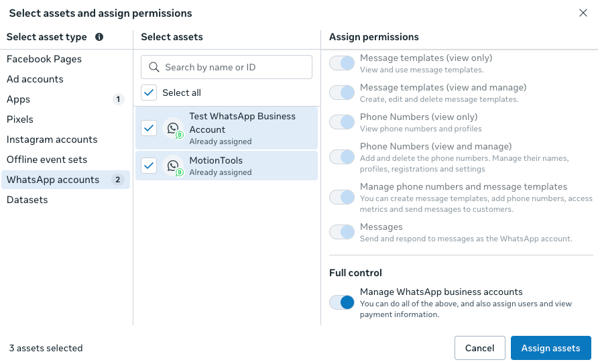This screenshot has height=364, width=598.
Task: Click the WhatsApp accounts count badge showing 2
Action: [118, 180]
